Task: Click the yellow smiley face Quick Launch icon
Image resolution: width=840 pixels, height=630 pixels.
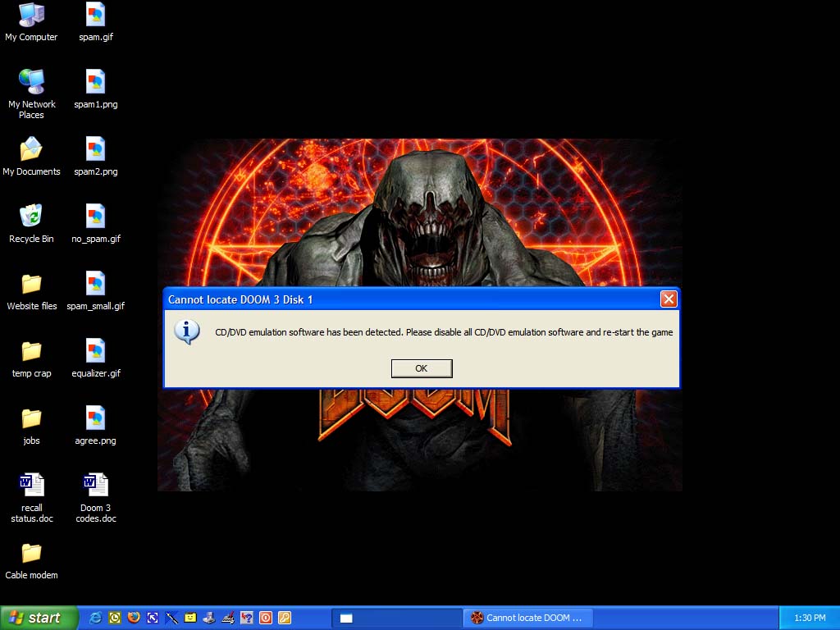Action: (190, 618)
